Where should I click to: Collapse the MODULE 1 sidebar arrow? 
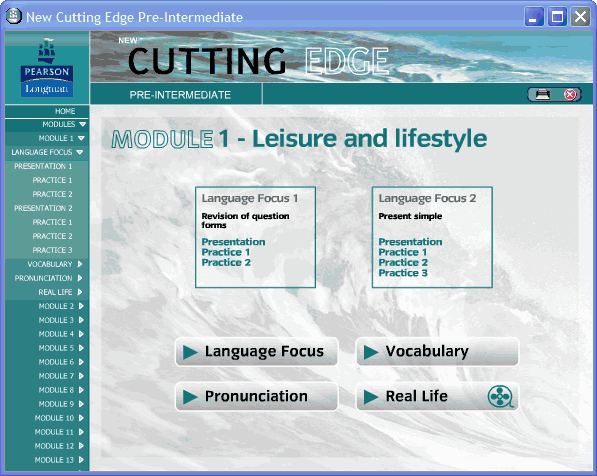[x=81, y=138]
